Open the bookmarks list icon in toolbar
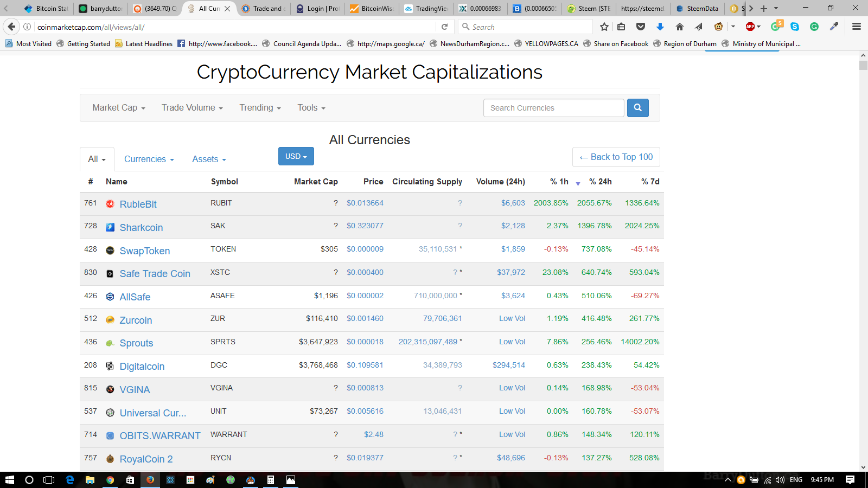The width and height of the screenshot is (868, 488). pyautogui.click(x=622, y=27)
